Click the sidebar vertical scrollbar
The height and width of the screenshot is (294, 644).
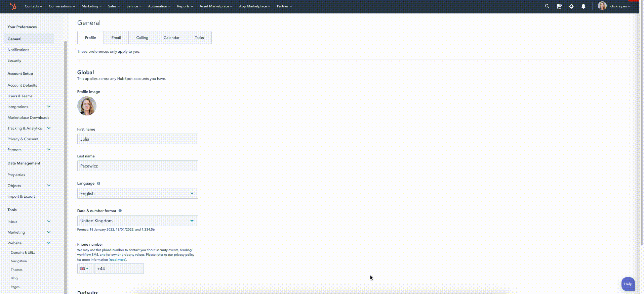(66, 167)
